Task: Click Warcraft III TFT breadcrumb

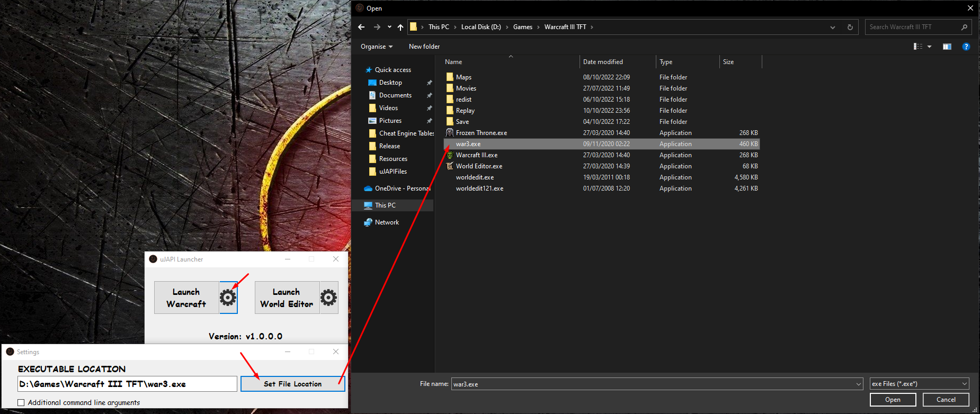Action: (x=565, y=27)
